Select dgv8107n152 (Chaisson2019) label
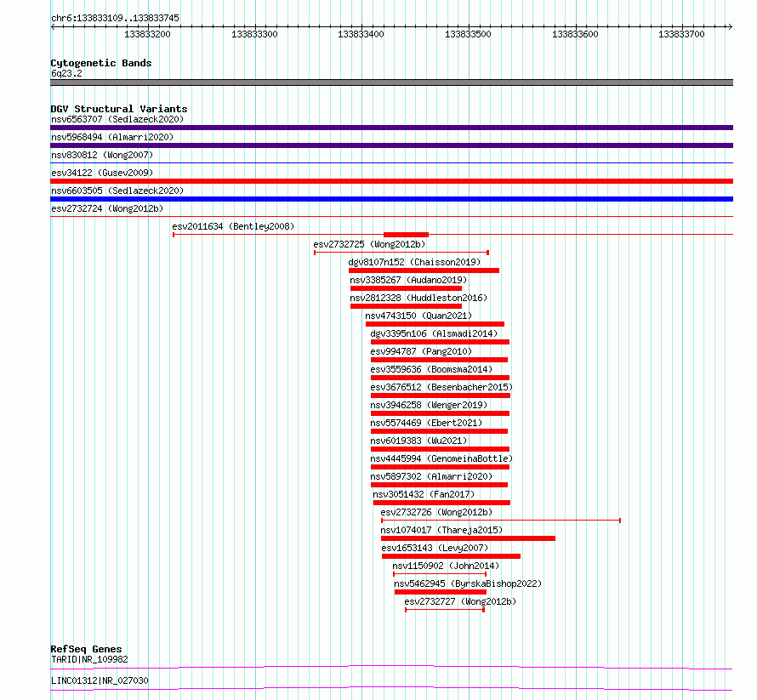 pos(414,262)
